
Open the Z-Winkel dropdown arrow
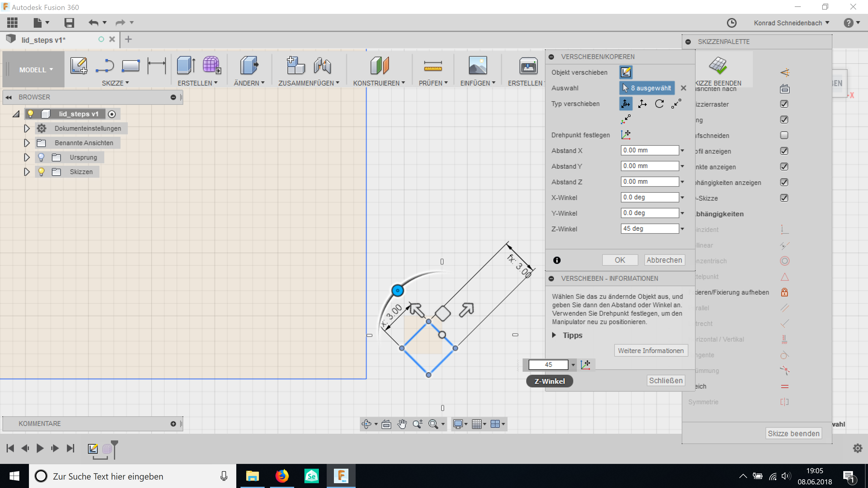[x=682, y=229]
